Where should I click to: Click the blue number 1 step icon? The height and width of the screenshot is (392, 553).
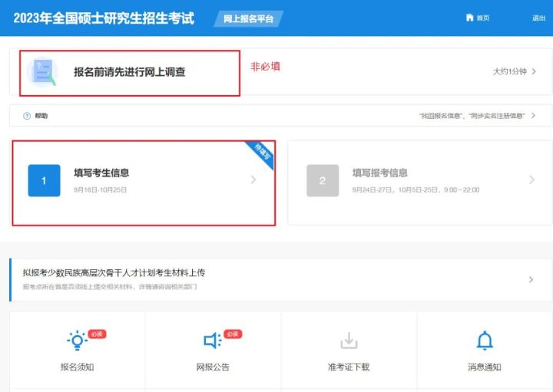tap(44, 180)
